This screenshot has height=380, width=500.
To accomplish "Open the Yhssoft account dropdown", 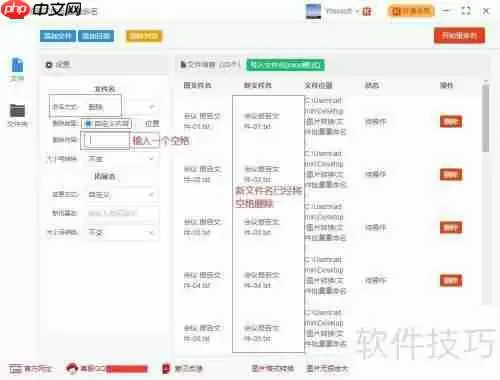I will coord(342,11).
